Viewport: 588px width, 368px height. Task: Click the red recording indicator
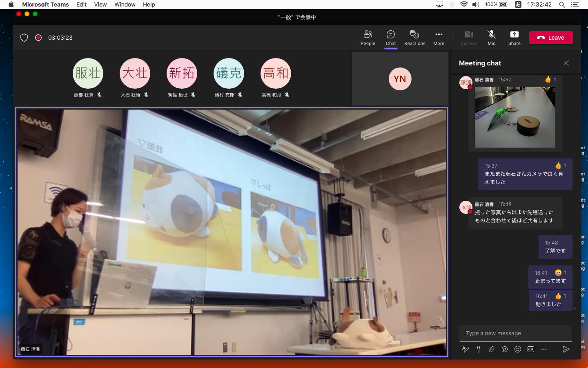[38, 38]
